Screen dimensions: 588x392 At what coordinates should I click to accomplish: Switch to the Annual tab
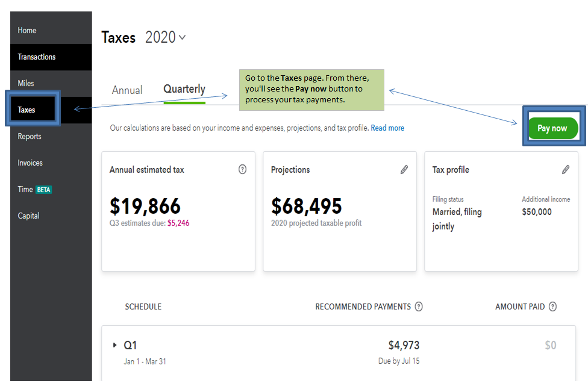click(x=127, y=89)
